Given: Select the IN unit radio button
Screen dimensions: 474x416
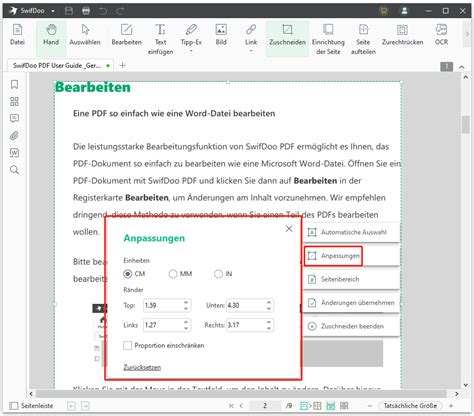Looking at the screenshot, I should click(218, 274).
